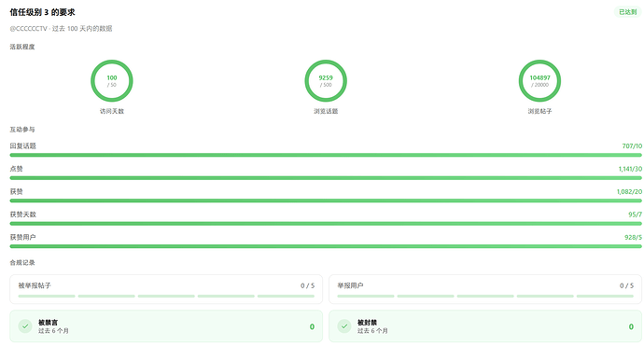644x346 pixels.
Task: Click the 回复话题 progress bar
Action: (326, 155)
